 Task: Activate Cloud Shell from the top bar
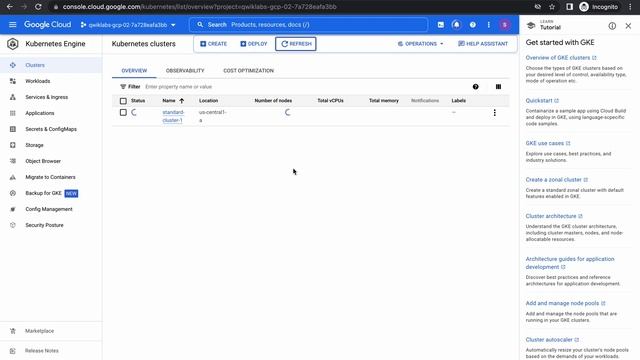click(x=440, y=24)
